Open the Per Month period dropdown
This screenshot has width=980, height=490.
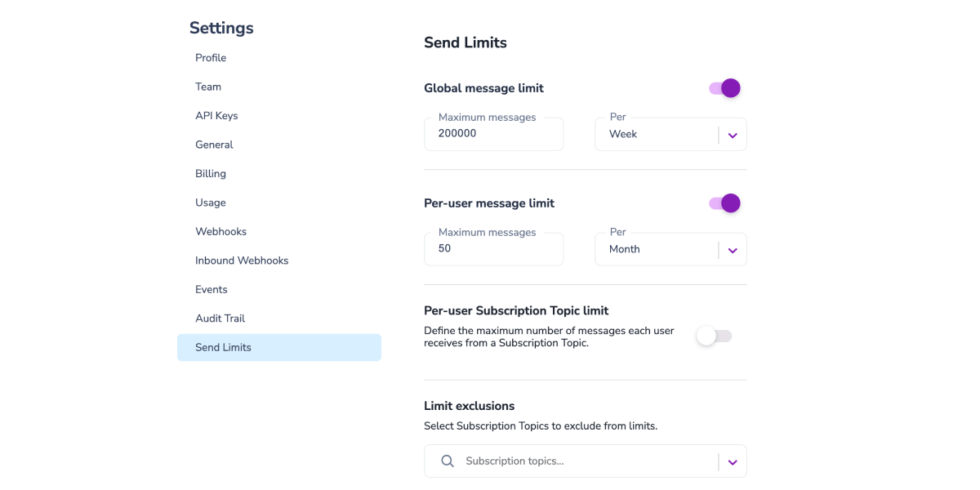point(733,249)
